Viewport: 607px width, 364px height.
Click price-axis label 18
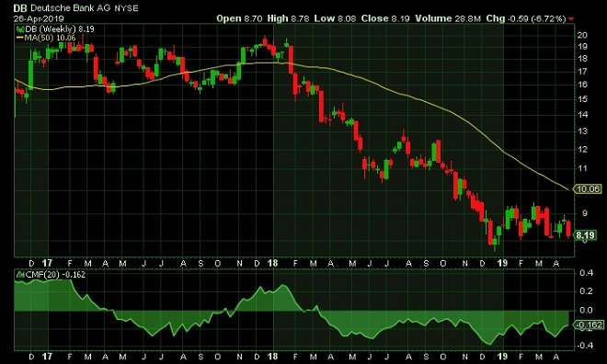pos(582,59)
